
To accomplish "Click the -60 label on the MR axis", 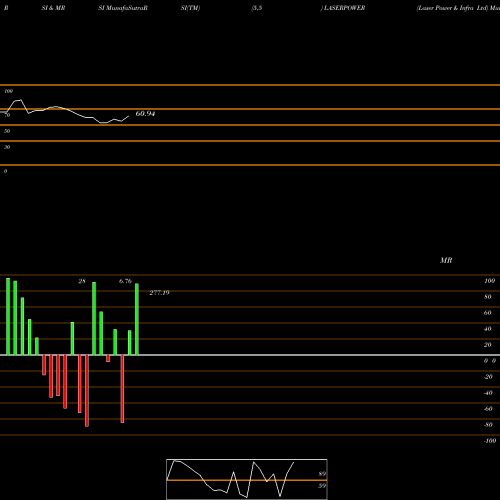I will pyautogui.click(x=488, y=409).
